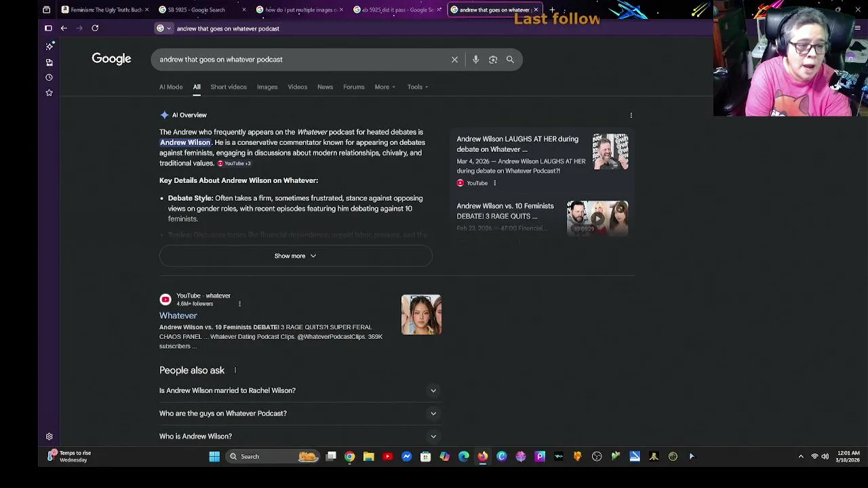Submit search with magnifier icon
868x488 pixels.
click(x=510, y=60)
